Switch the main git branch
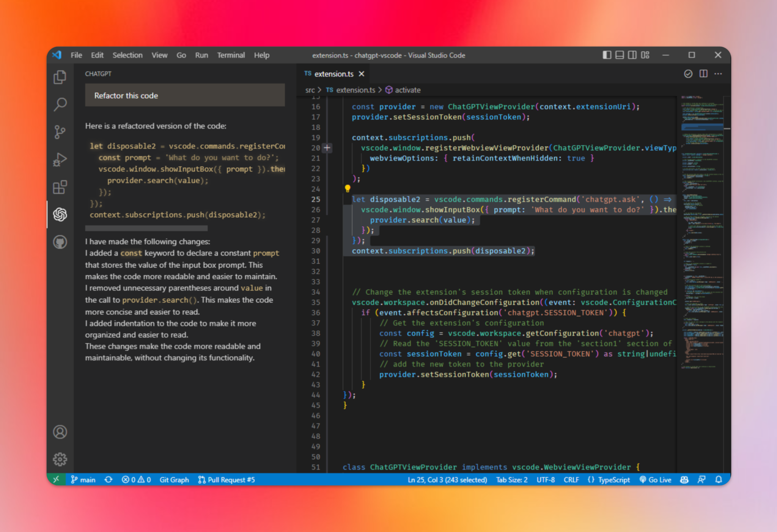Viewport: 777px width, 532px height. (83, 480)
